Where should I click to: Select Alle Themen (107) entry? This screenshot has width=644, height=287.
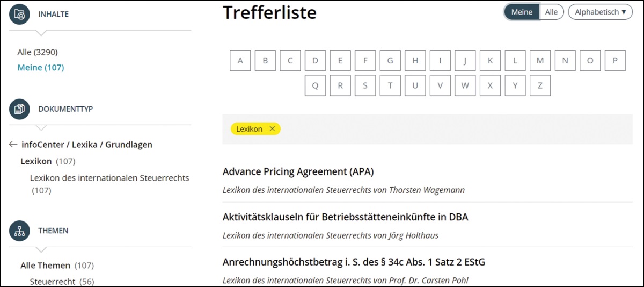(x=57, y=266)
